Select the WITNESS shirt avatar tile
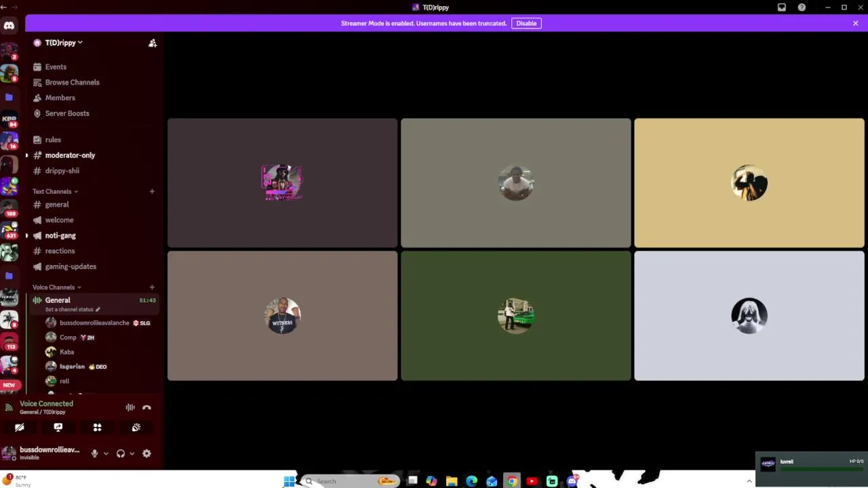The height and width of the screenshot is (488, 868). pyautogui.click(x=283, y=316)
